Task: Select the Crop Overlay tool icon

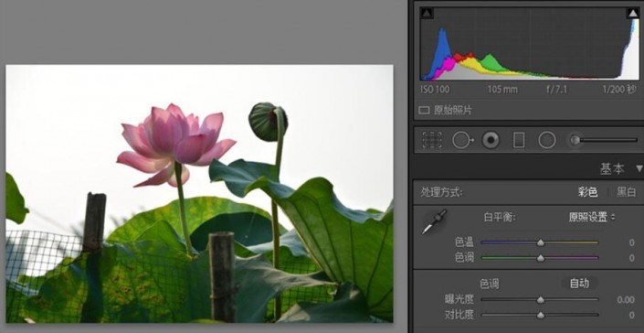Action: coord(432,140)
